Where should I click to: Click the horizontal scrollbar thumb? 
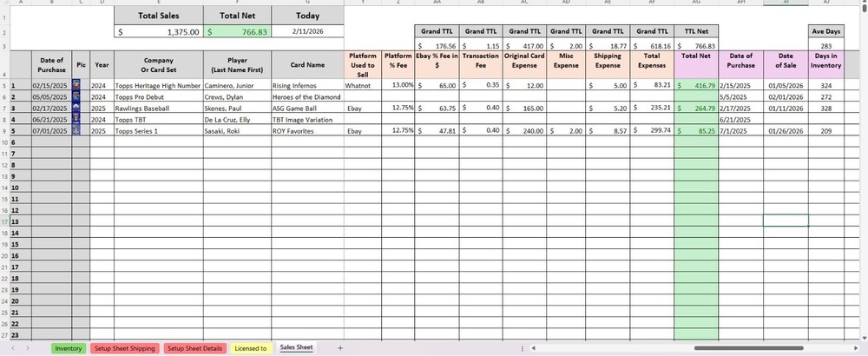[748, 348]
